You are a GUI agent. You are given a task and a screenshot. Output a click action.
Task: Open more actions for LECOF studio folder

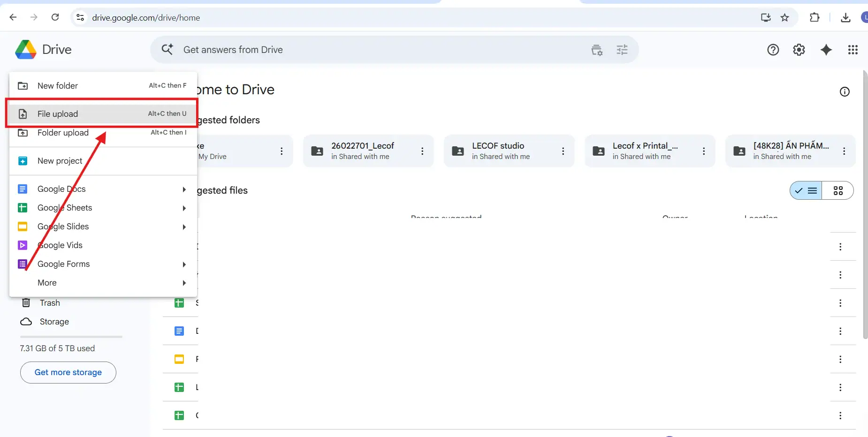(563, 151)
